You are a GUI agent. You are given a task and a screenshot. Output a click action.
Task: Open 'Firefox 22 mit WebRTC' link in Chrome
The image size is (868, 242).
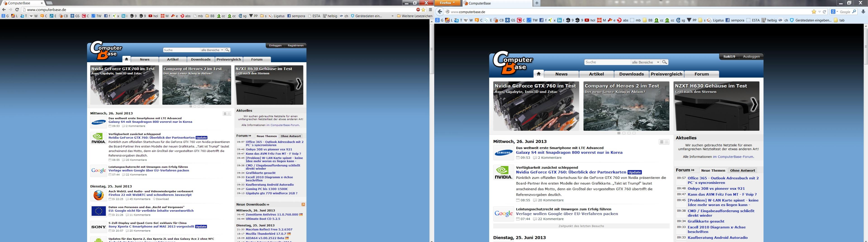tap(150, 195)
